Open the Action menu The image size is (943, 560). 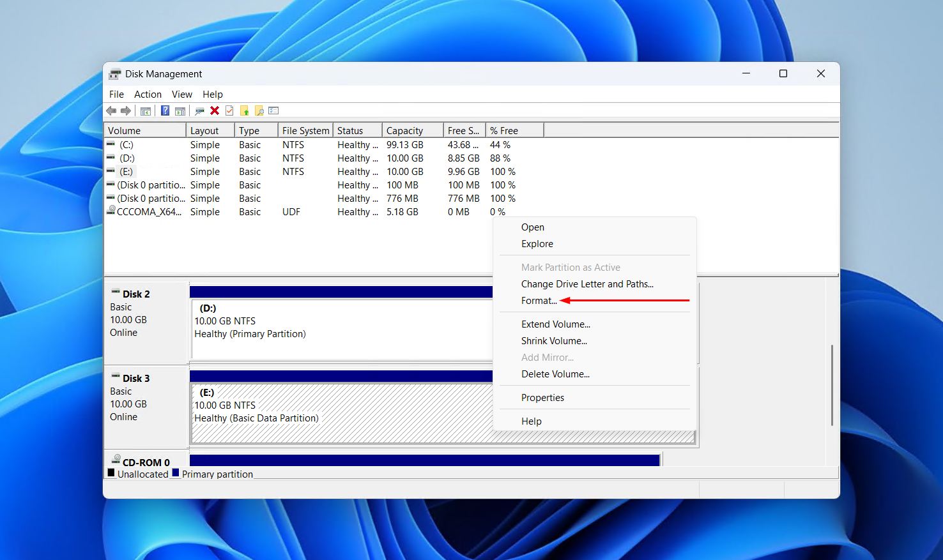coord(148,94)
